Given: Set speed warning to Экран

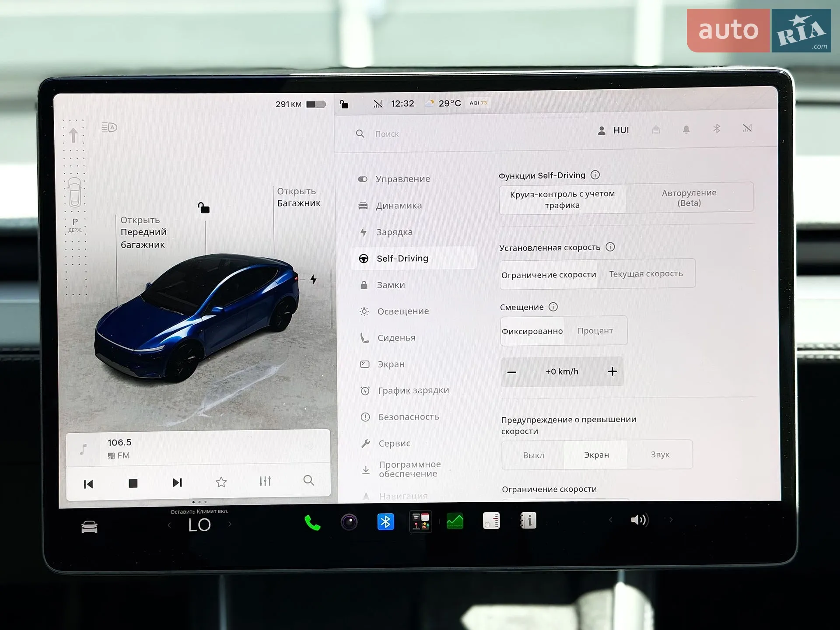Looking at the screenshot, I should click(596, 455).
